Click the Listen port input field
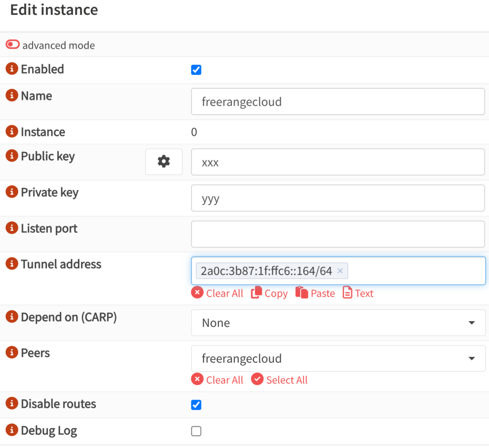489x448 pixels. point(338,234)
